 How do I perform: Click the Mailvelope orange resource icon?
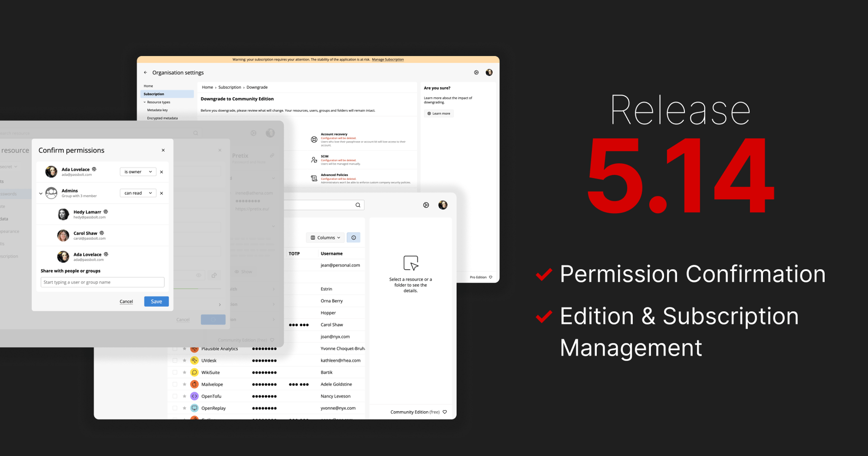coord(194,385)
